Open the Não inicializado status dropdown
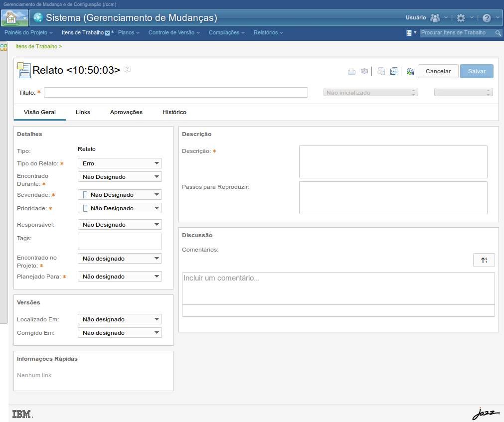 click(x=370, y=93)
